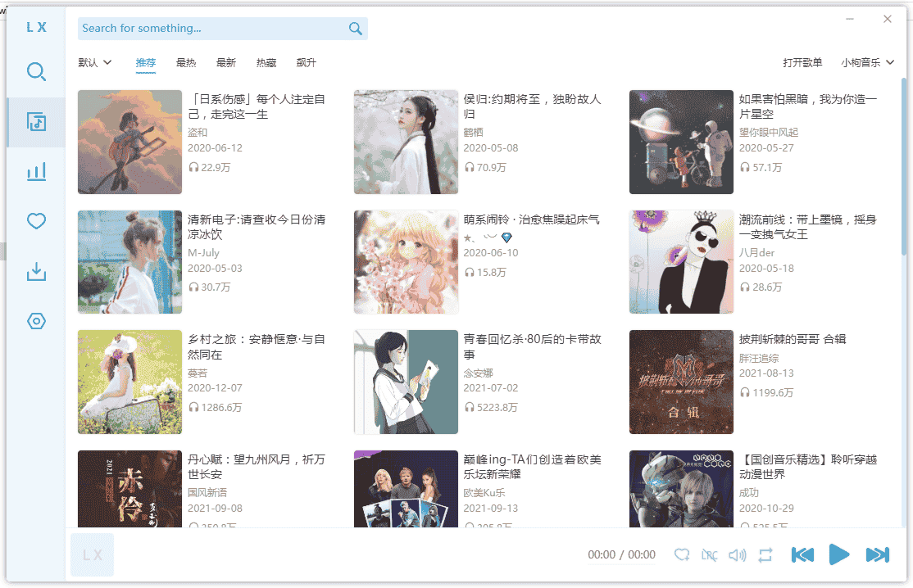Select the 推荐 sort tab
This screenshot has height=588, width=913.
point(146,63)
